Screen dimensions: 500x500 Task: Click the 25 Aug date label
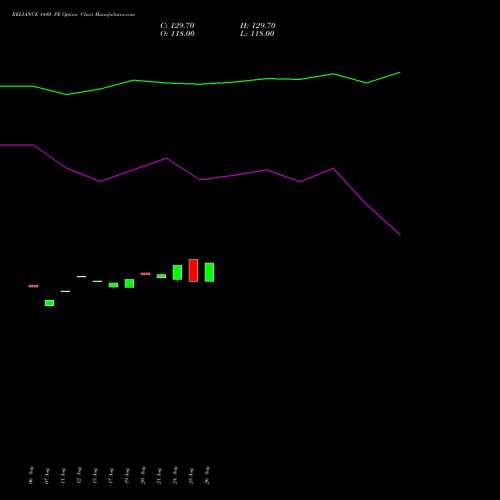tap(191, 476)
